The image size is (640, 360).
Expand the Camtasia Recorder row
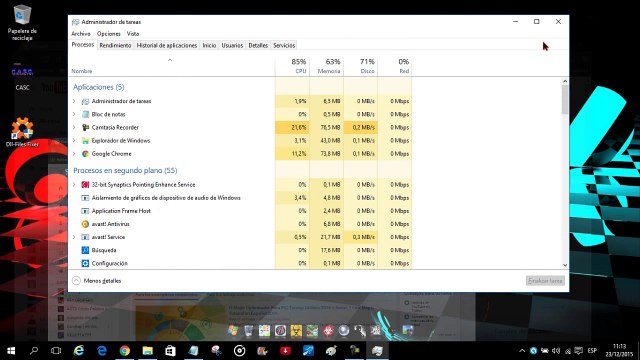pos(74,127)
